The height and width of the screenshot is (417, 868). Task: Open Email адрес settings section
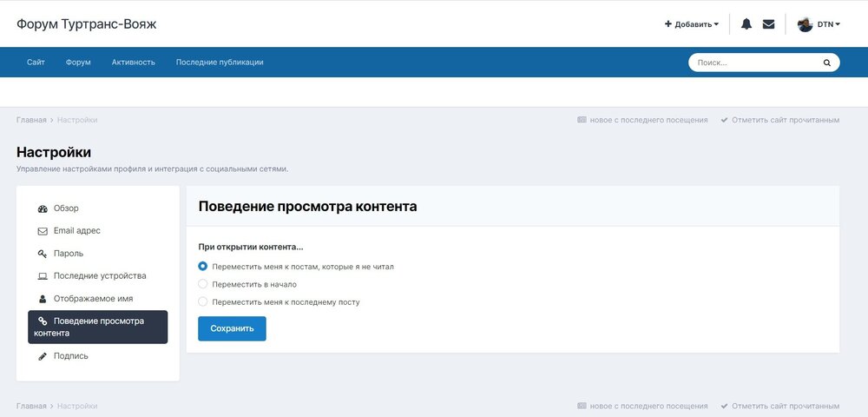click(98, 231)
